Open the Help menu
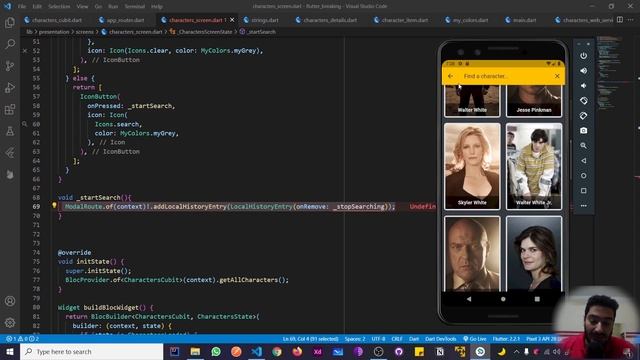This screenshot has width=640, height=360. tap(157, 7)
